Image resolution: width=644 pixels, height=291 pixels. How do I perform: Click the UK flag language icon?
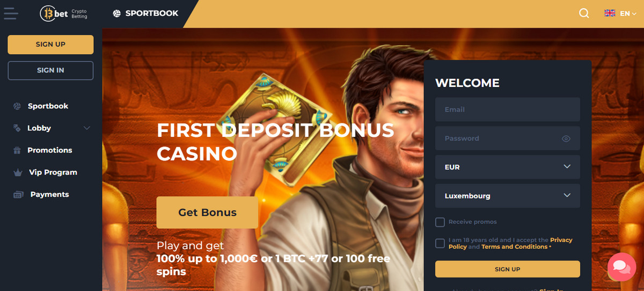point(610,13)
